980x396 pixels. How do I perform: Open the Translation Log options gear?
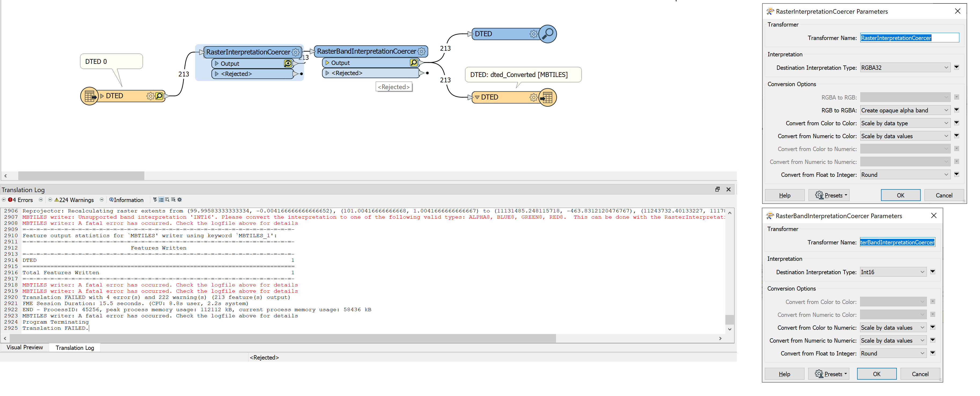pos(180,199)
